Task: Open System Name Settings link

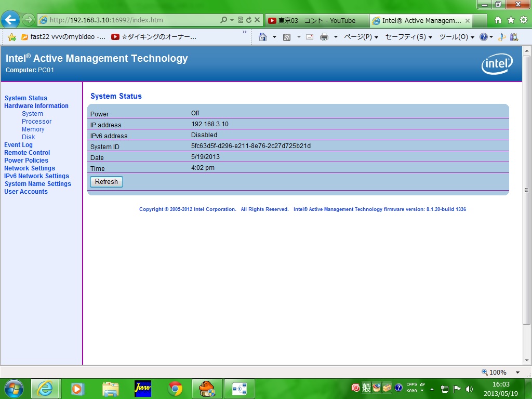Action: tap(37, 184)
